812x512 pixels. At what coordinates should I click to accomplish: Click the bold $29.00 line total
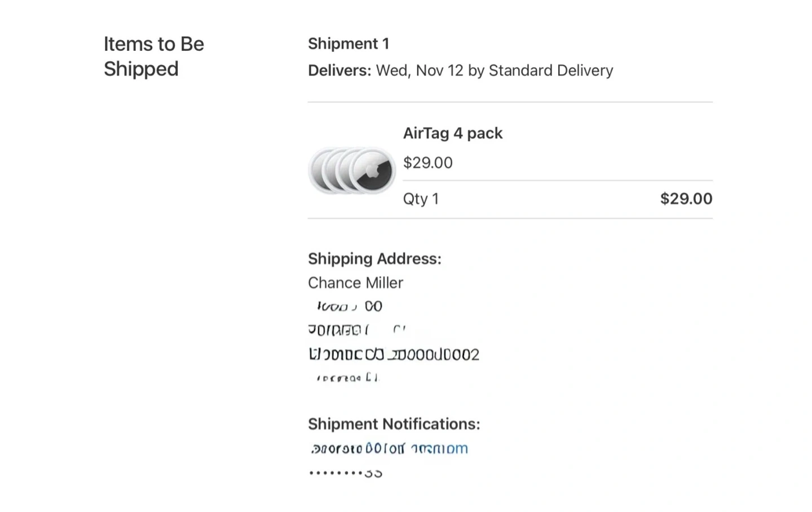[x=686, y=199]
